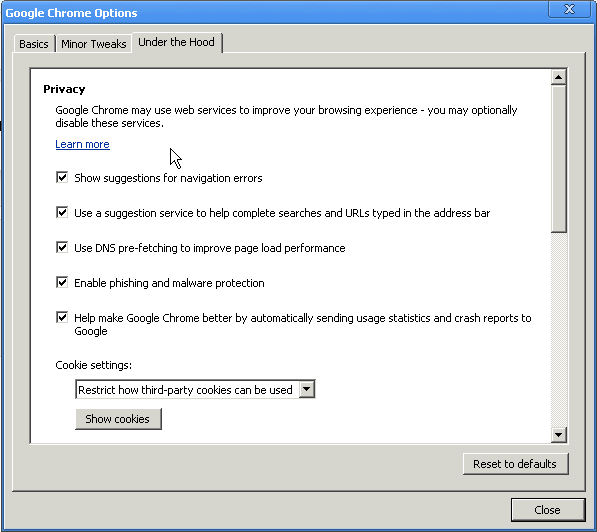Disable DNS pre-fetching checkbox
Image resolution: width=597 pixels, height=532 pixels.
pyautogui.click(x=62, y=248)
